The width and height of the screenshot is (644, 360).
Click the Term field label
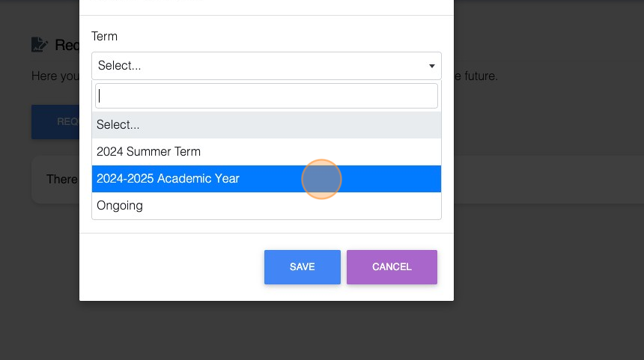104,36
